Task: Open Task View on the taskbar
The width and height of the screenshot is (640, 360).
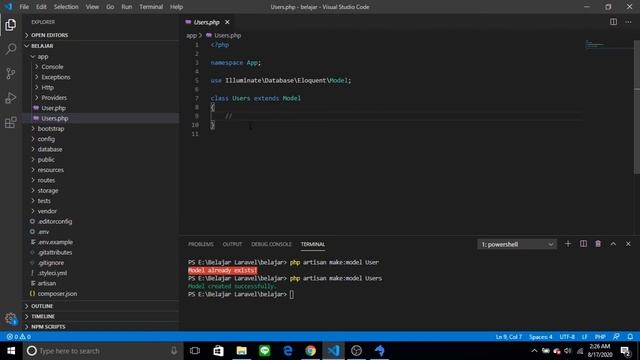Action: point(195,351)
